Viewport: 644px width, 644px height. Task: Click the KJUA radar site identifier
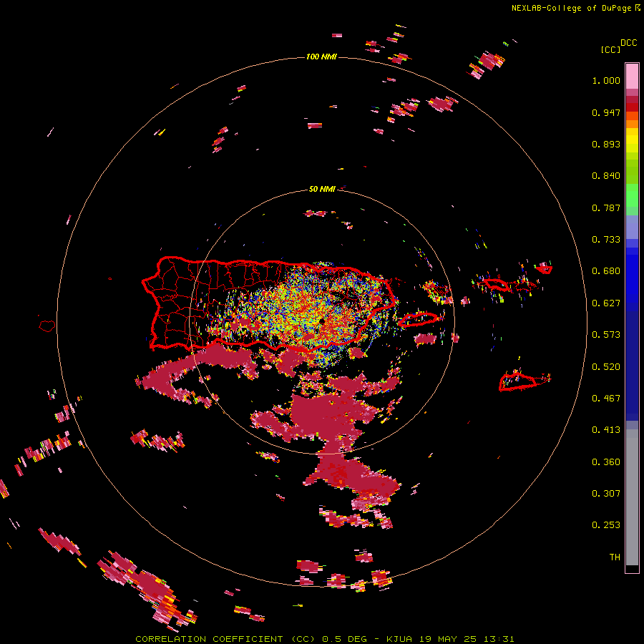click(x=400, y=639)
